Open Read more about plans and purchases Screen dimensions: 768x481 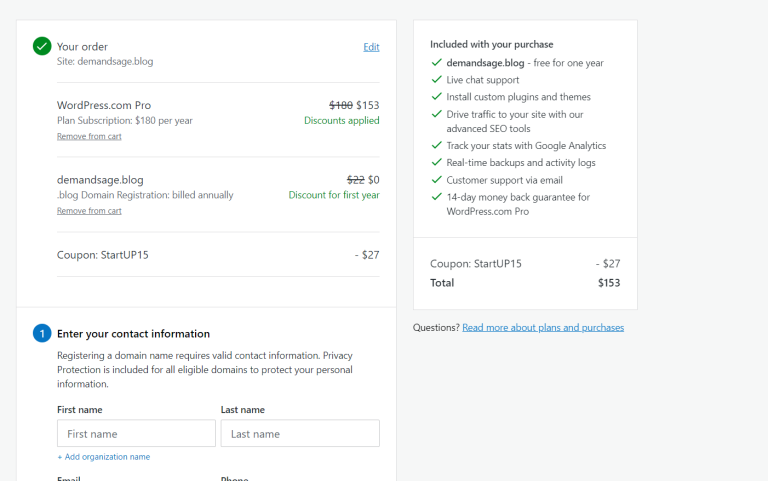[543, 327]
